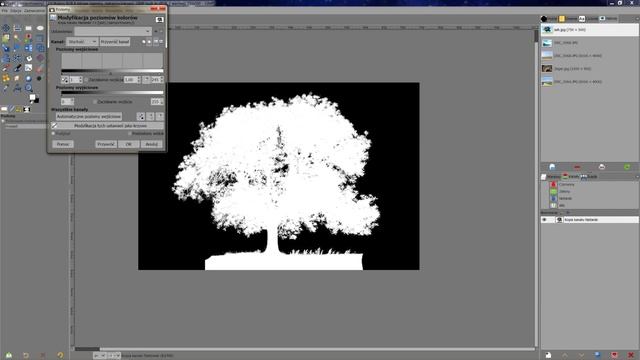This screenshot has width=640, height=360.
Task: Click the OK button in Levels dialog
Action: coord(129,144)
